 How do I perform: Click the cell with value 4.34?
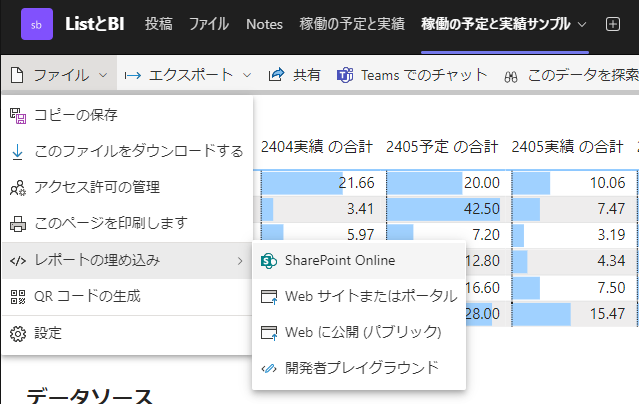[x=573, y=261]
